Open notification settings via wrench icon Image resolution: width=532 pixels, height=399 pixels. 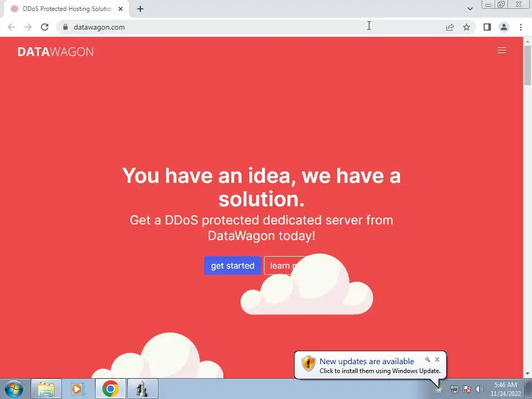428,360
